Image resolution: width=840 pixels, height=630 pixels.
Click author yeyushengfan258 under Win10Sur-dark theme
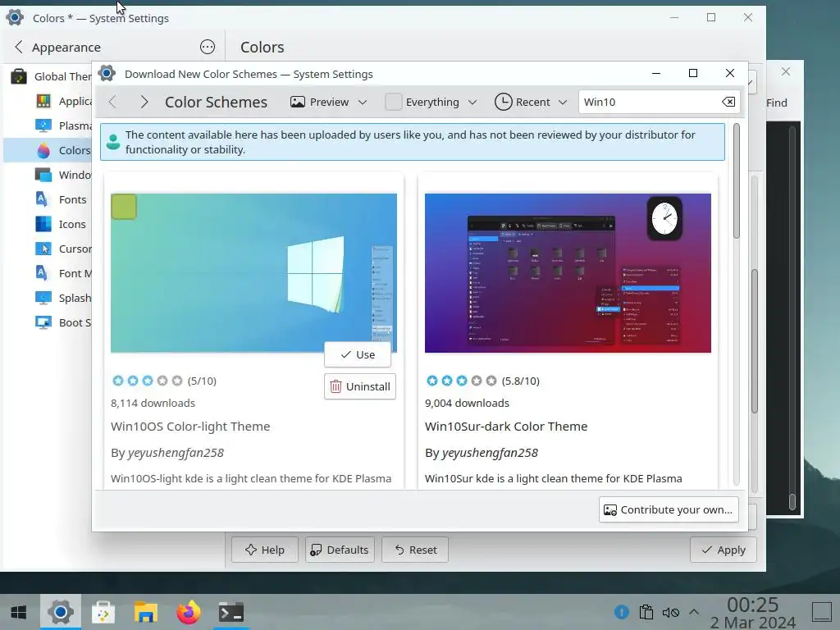[490, 453]
